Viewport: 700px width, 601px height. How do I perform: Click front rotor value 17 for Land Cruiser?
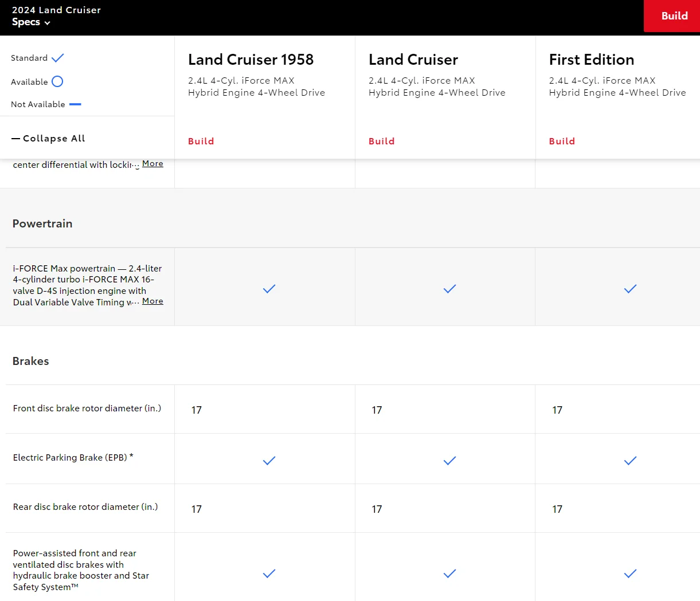pos(377,410)
